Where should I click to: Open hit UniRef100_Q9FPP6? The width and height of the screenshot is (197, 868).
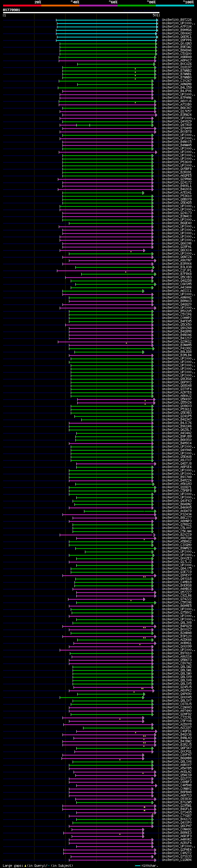tap(177, 40)
